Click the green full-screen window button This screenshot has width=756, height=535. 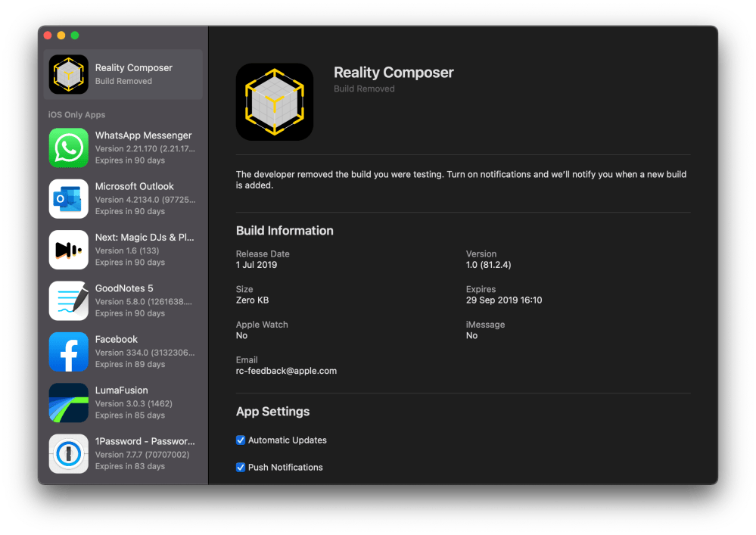75,36
